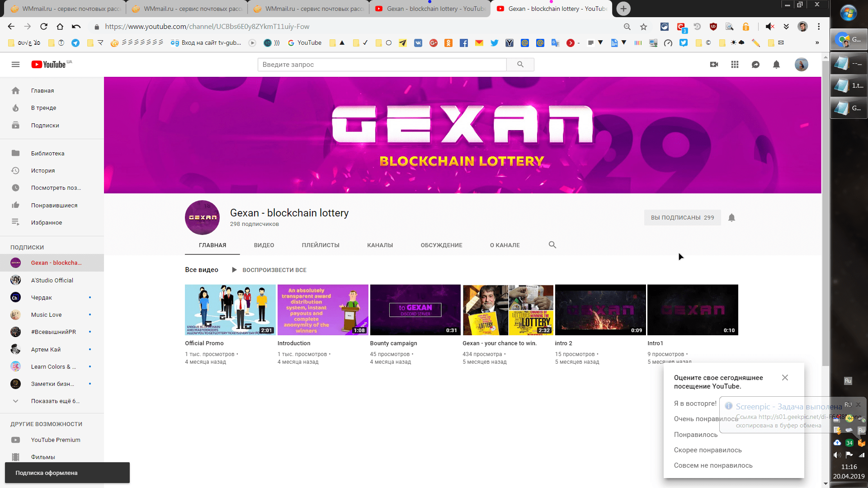This screenshot has width=868, height=488.
Task: Open Chrome three-dot menu
Action: 819,27
